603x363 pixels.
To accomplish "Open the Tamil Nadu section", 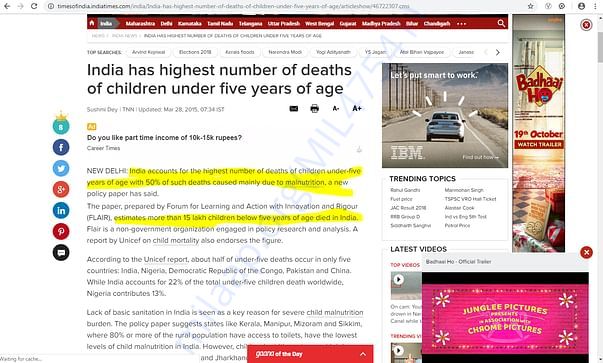I will 220,24.
